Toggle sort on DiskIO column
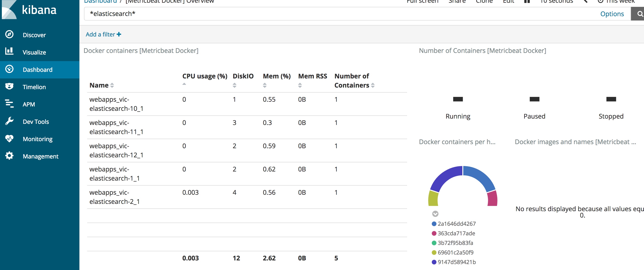This screenshot has height=270, width=644. click(x=234, y=86)
